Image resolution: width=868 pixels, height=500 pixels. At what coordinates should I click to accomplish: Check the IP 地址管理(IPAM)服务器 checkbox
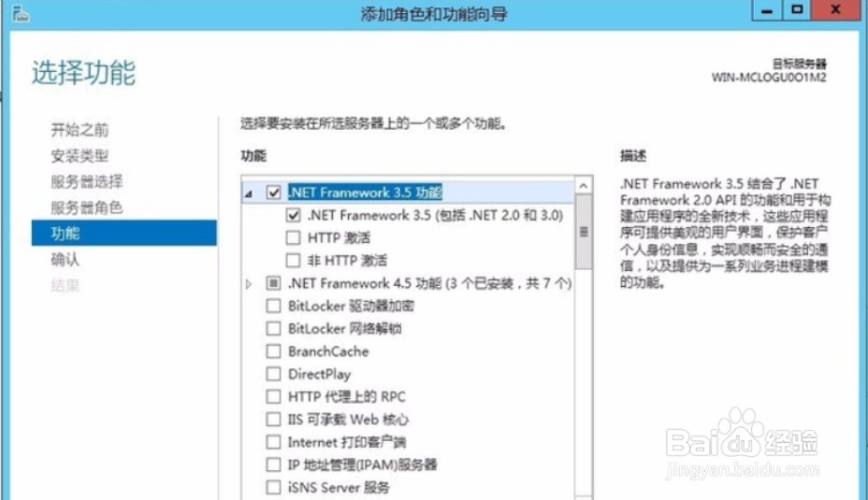tap(273, 464)
